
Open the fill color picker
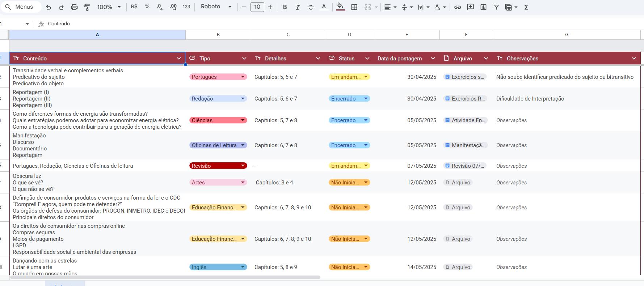[x=340, y=7]
